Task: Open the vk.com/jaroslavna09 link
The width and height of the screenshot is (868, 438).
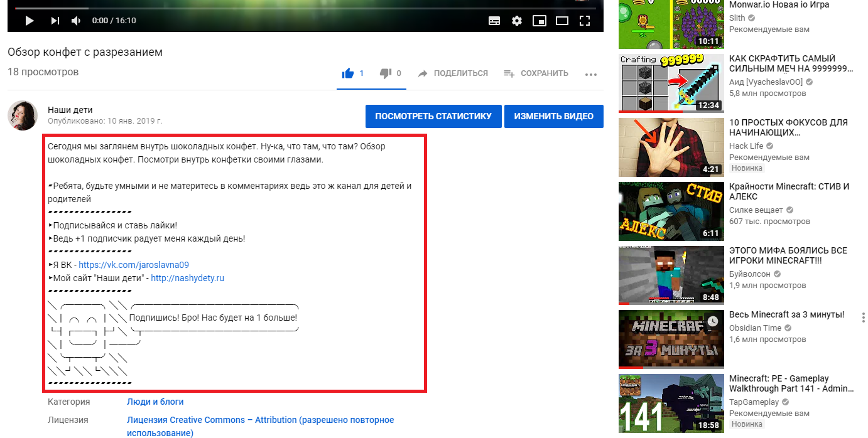Action: [134, 265]
